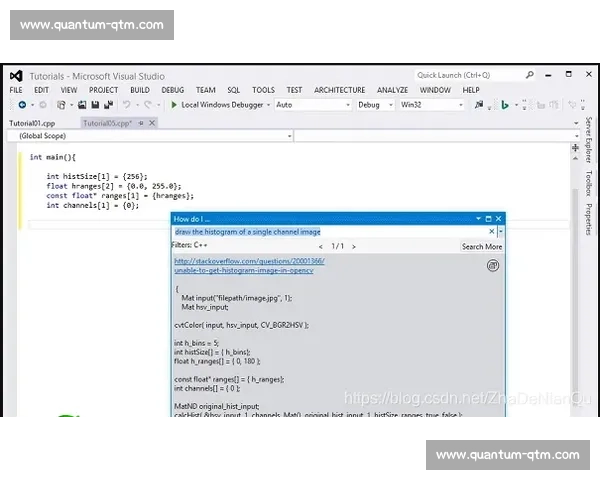The height and width of the screenshot is (480, 600).
Task: Click the Redo arrow icon
Action: [148, 104]
